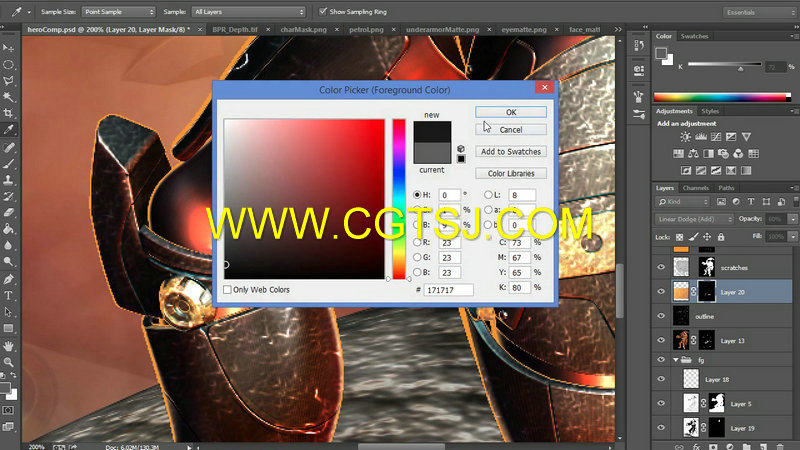This screenshot has height=450, width=800.
Task: Add a Curves adjustment
Action: tap(716, 137)
